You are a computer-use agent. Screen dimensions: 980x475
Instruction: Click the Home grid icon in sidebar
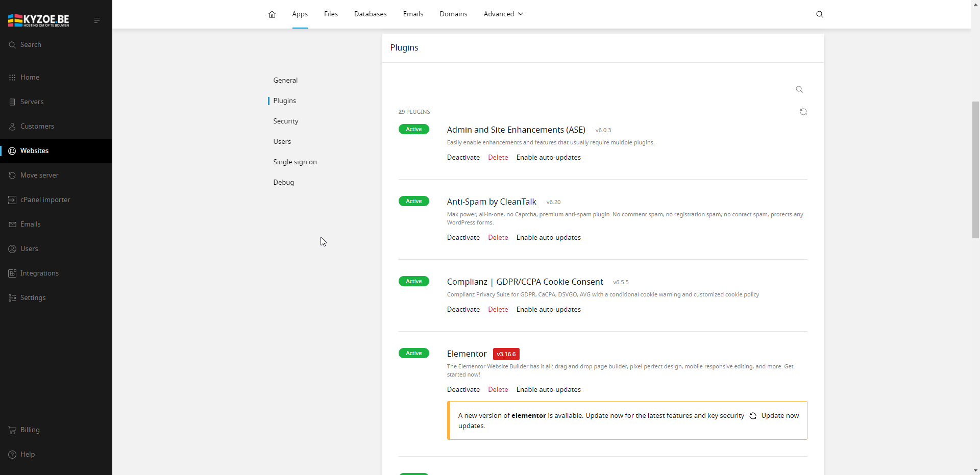pos(12,78)
